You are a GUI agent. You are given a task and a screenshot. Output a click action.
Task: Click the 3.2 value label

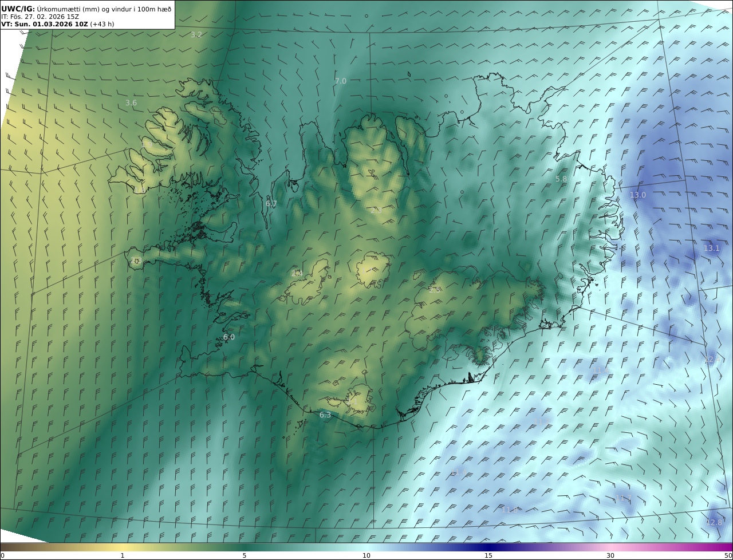196,35
